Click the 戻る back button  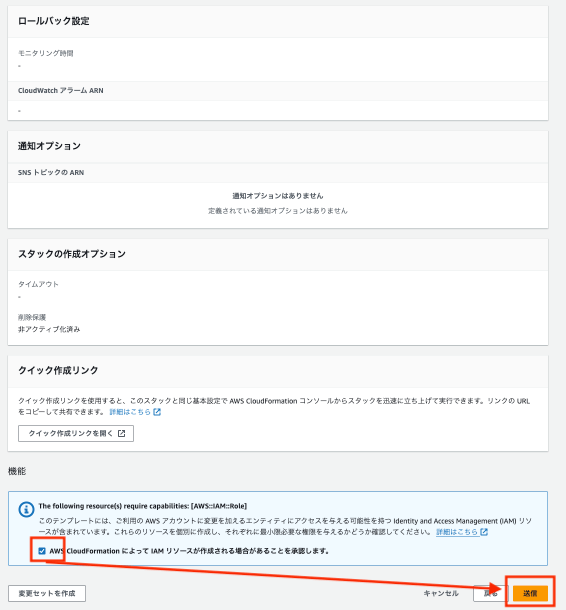(491, 593)
